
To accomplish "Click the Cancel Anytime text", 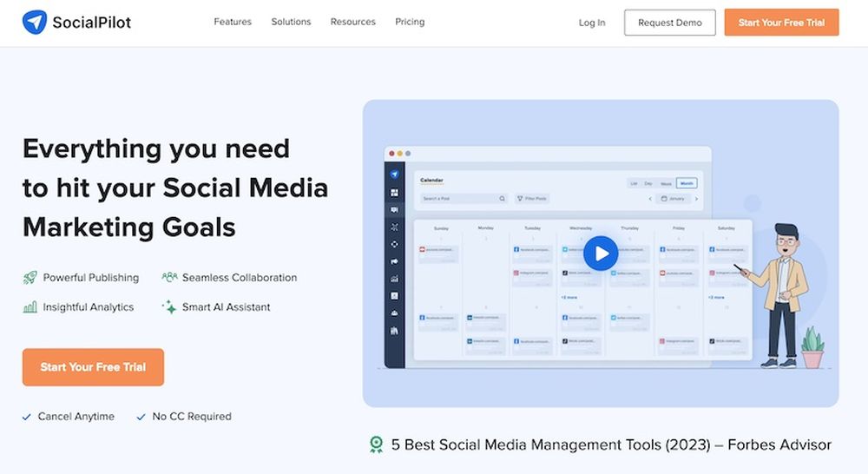I will pyautogui.click(x=76, y=417).
